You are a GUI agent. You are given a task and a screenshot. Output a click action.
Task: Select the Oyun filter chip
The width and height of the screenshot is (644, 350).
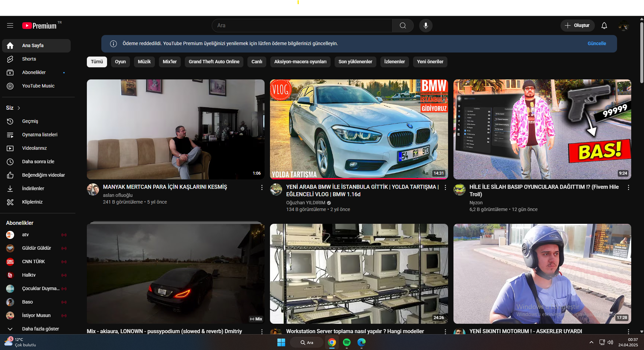point(121,62)
